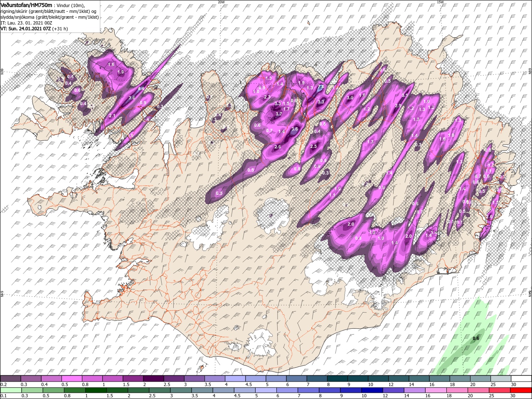Pick the snow-scale swatch starting at 1
This screenshot has width=532, height=399.
tap(112, 378)
